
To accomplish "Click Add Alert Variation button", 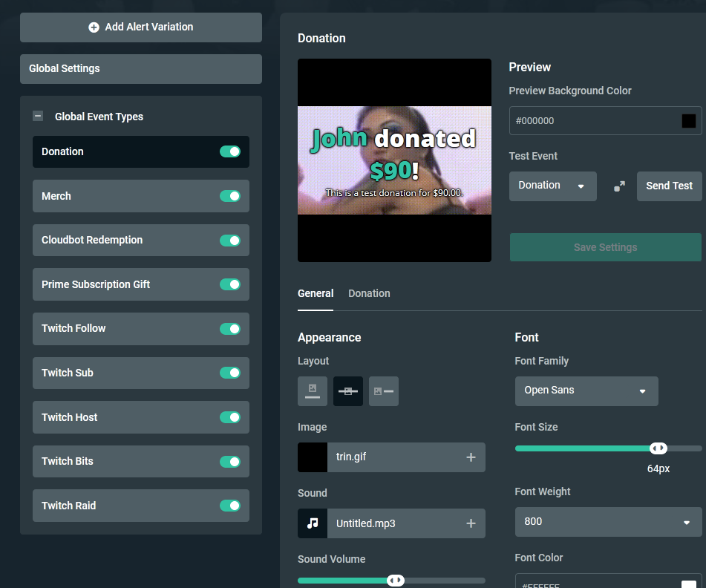I will point(141,27).
